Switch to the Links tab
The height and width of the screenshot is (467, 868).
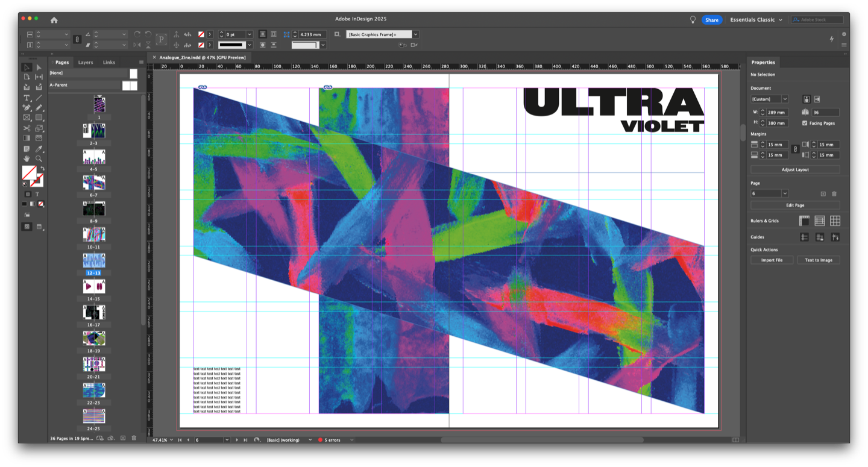[x=109, y=62]
